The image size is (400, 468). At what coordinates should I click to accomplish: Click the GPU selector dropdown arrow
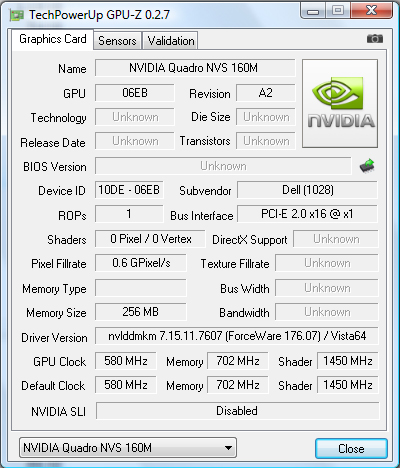pos(228,448)
